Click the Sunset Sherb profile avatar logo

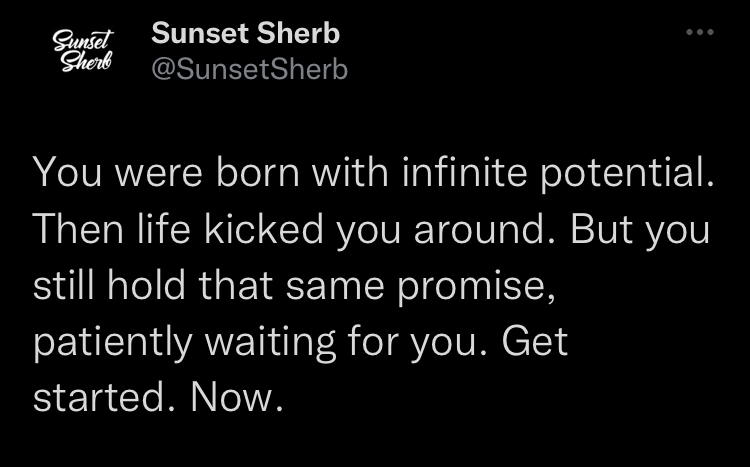(x=83, y=50)
